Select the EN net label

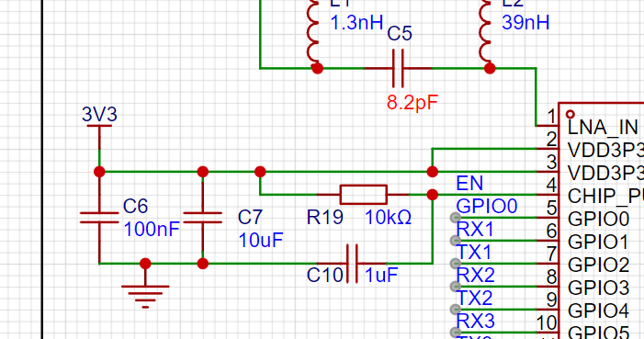[469, 183]
